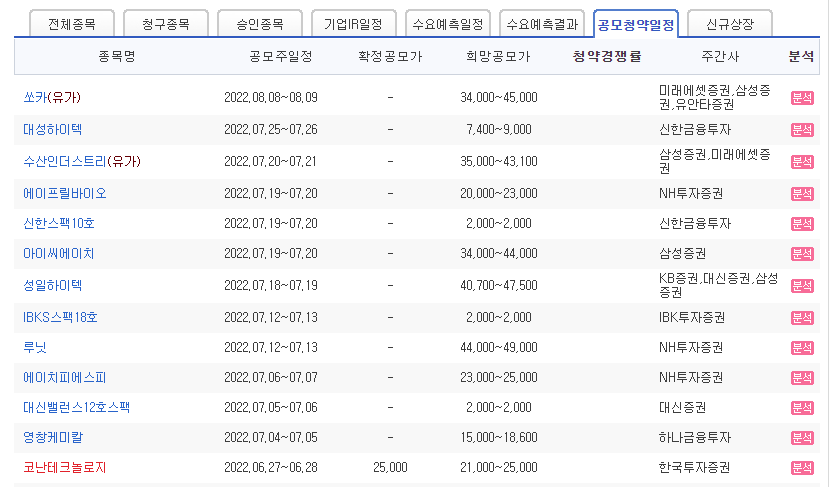This screenshot has width=829, height=487.
Task: Select date 2022.08.08~08.09
Action: pyautogui.click(x=271, y=98)
